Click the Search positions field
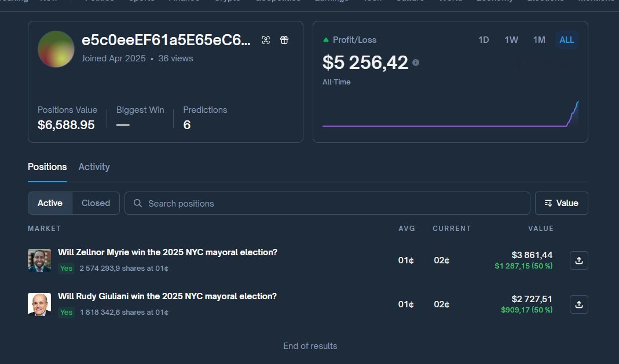This screenshot has width=619, height=364. tap(336, 203)
